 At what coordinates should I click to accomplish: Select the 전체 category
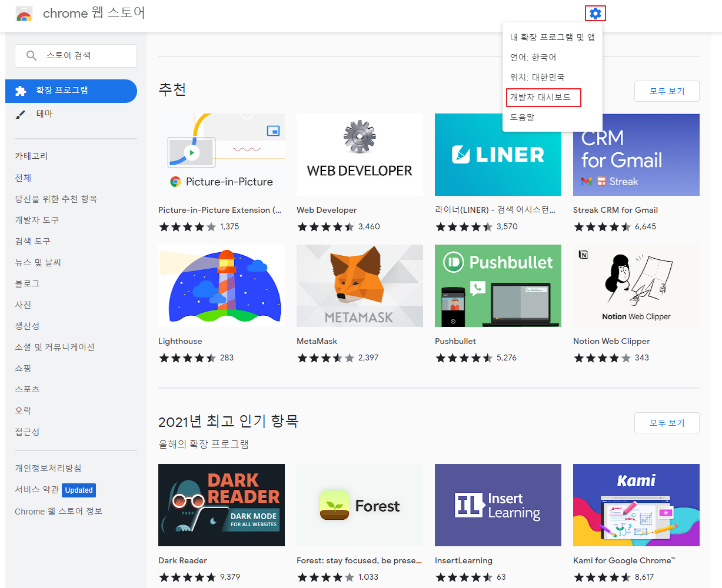point(23,178)
